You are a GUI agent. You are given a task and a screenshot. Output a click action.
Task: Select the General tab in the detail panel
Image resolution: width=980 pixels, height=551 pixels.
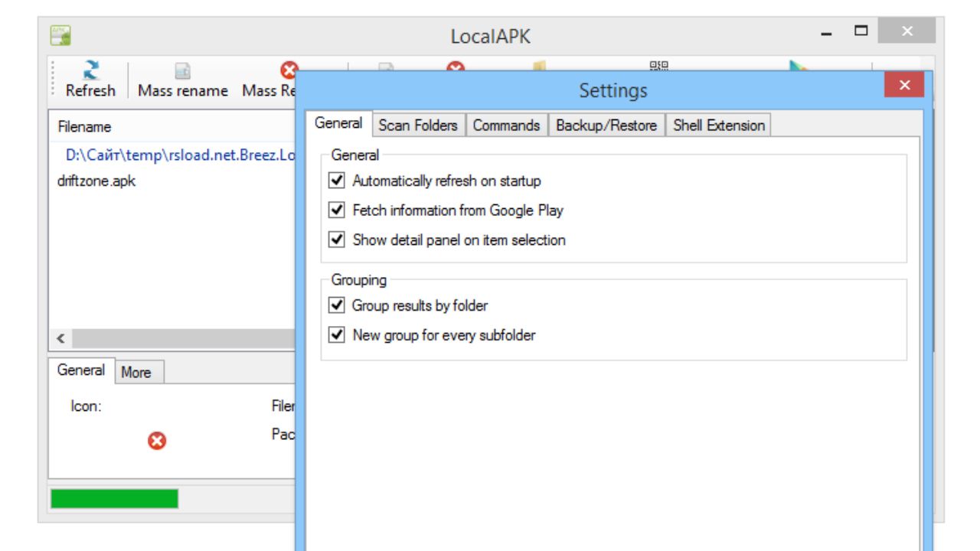[81, 370]
